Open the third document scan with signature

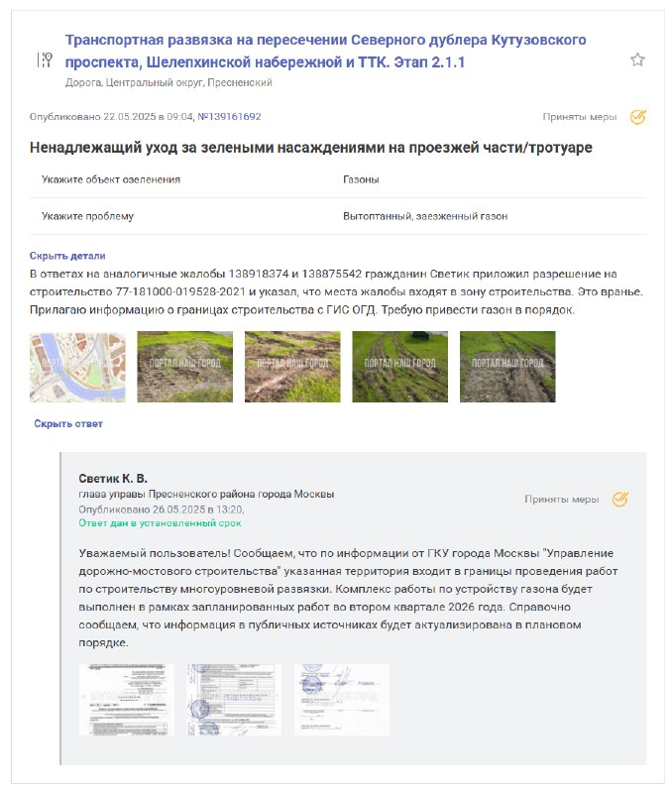click(342, 700)
